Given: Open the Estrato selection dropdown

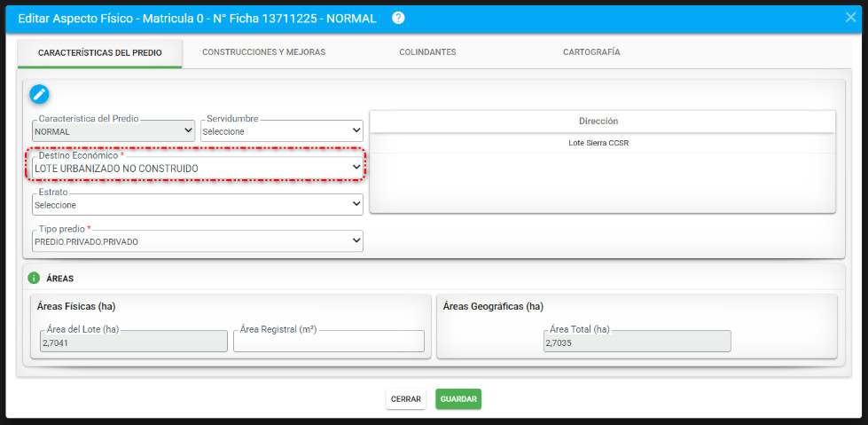Looking at the screenshot, I should click(x=197, y=205).
